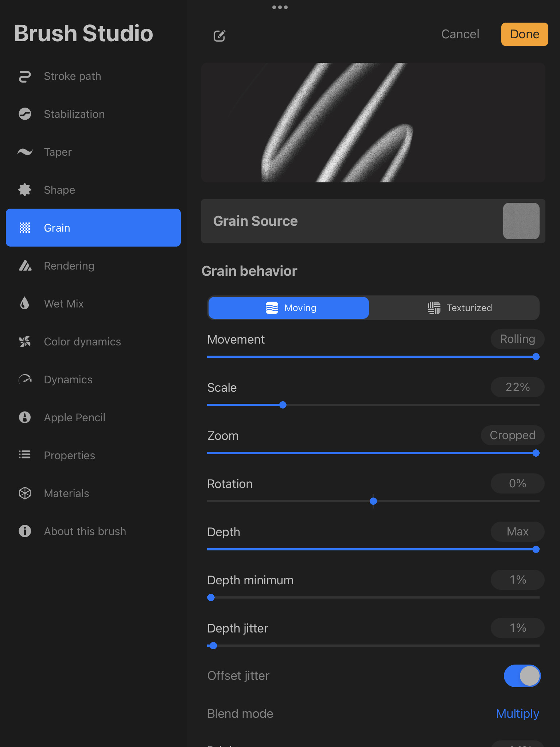Select the Stabilization icon

[x=25, y=114]
